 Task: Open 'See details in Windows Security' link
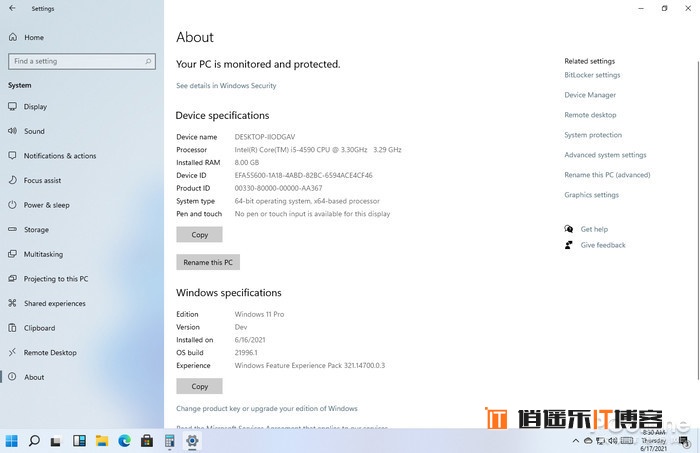pos(226,86)
